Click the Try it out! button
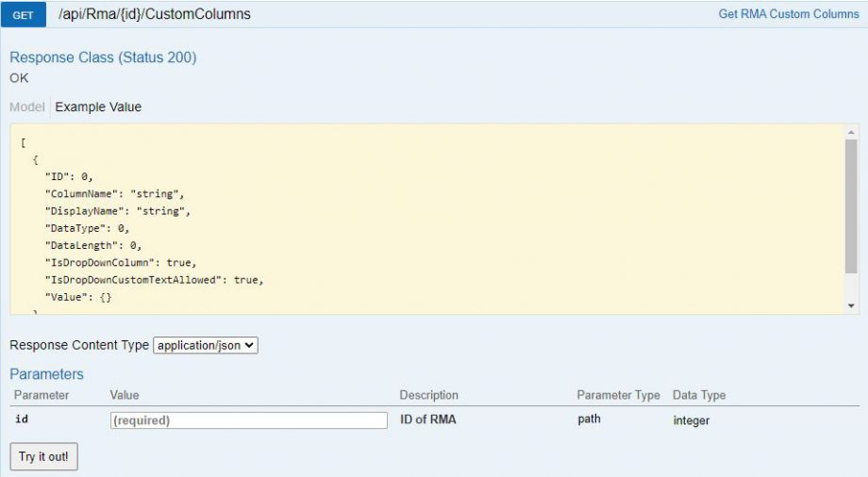The height and width of the screenshot is (477, 868). tap(43, 456)
